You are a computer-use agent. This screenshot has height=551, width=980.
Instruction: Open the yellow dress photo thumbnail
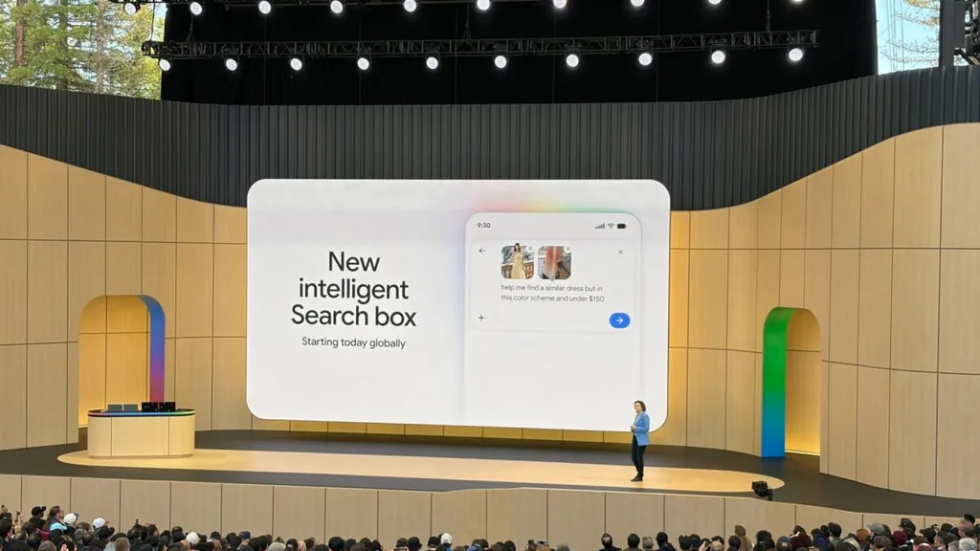pyautogui.click(x=517, y=262)
